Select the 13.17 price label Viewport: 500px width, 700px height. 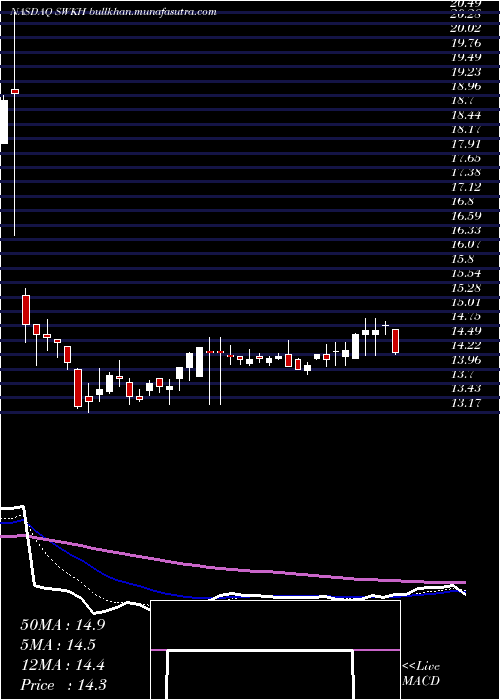[467, 403]
